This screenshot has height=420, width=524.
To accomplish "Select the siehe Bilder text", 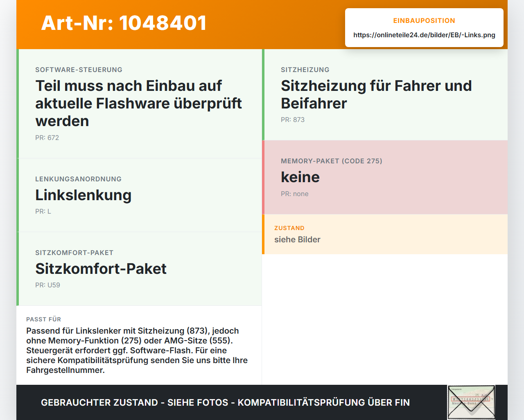I will [x=297, y=239].
